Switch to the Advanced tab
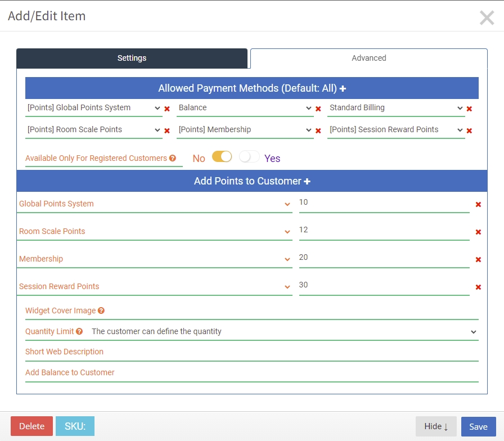The width and height of the screenshot is (504, 441). pos(368,58)
